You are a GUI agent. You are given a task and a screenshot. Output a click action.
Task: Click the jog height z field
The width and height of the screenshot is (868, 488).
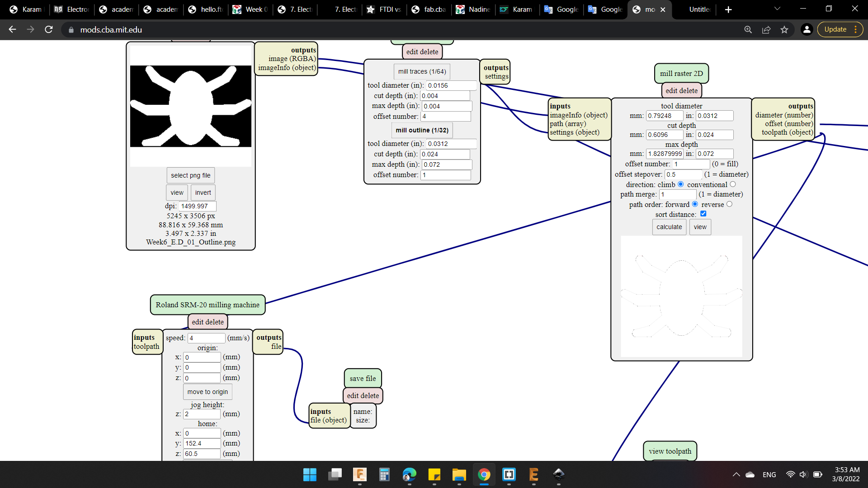point(202,414)
